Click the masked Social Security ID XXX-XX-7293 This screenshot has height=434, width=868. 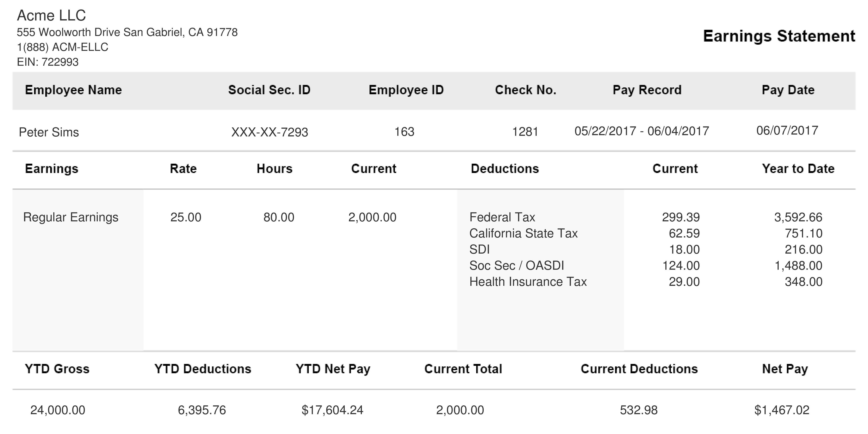[269, 132]
